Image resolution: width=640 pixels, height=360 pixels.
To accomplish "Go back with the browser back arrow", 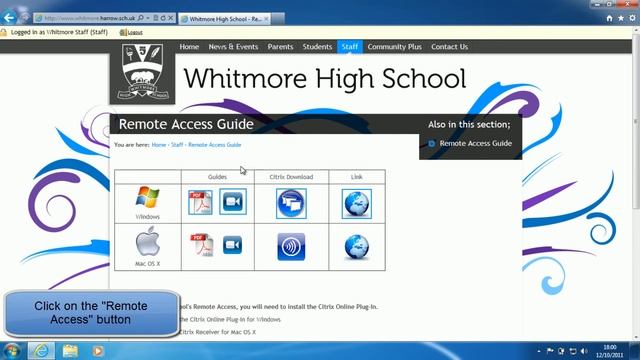I will click(x=9, y=18).
